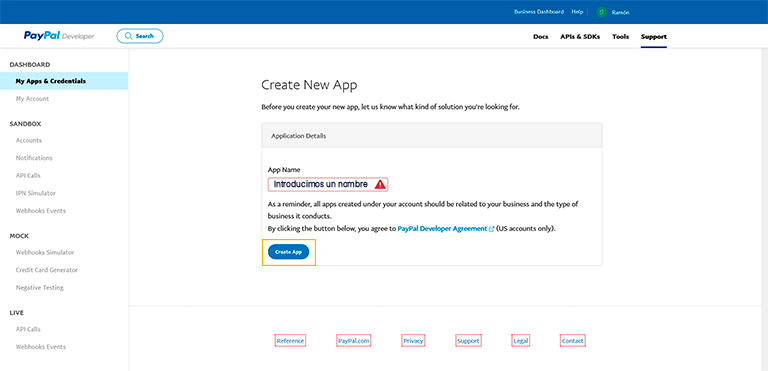The image size is (768, 371).
Task: Open the APIs & SDKs menu
Action: pos(580,36)
